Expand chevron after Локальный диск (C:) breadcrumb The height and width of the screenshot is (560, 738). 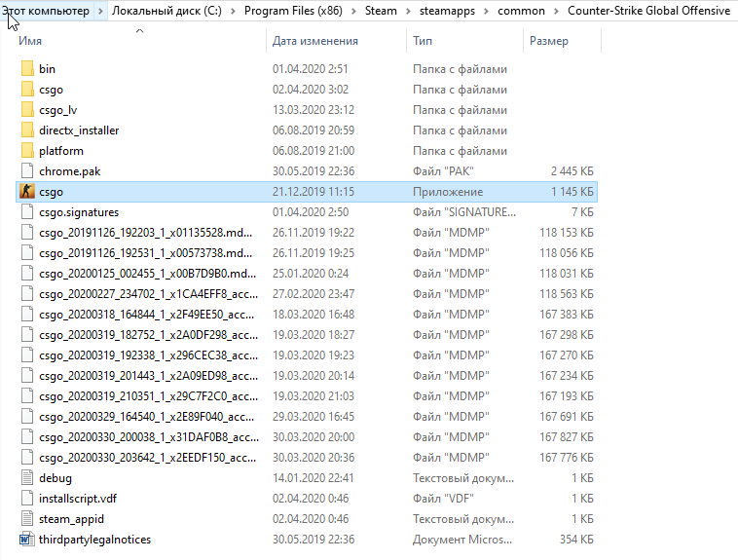(233, 11)
